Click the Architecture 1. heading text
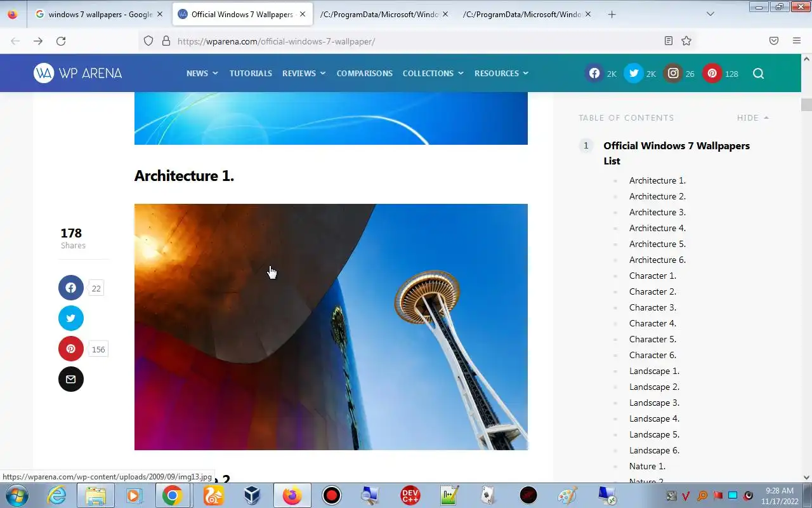The height and width of the screenshot is (508, 812). tap(184, 176)
